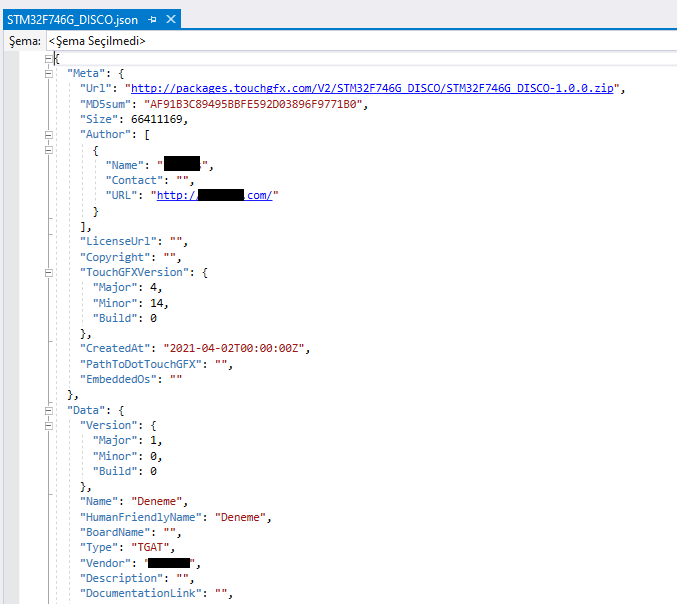Click the "BoardName" key
Viewport: 677px width, 604px height.
tap(115, 532)
